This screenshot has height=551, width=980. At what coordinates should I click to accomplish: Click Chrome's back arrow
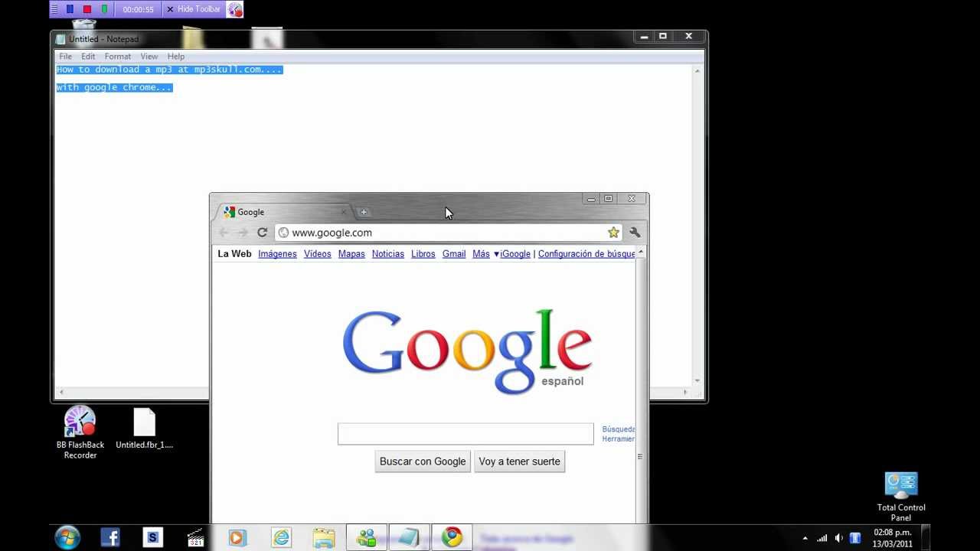tap(224, 233)
